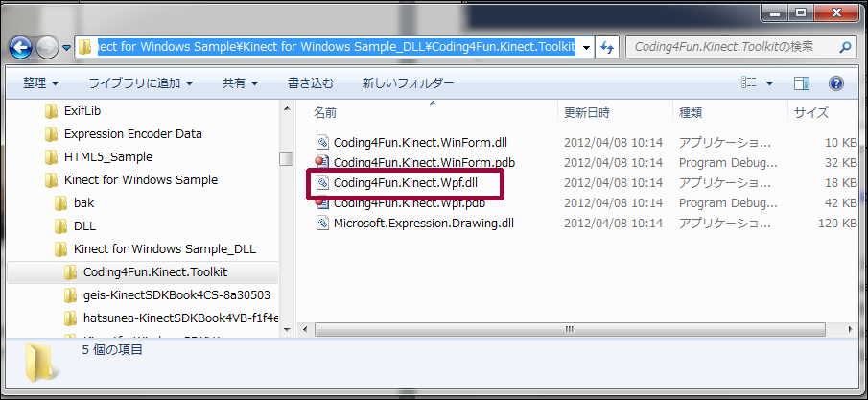Maximize the Explorer window

[x=801, y=12]
